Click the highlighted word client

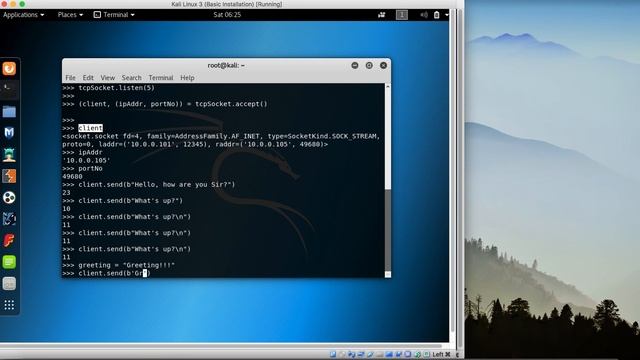(x=90, y=128)
